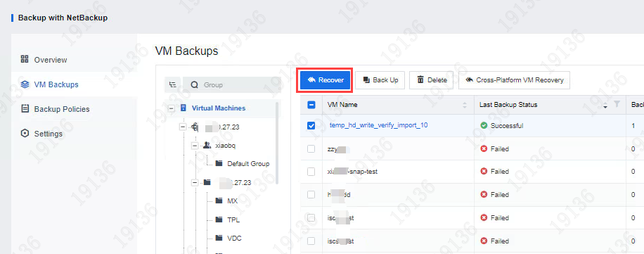The image size is (644, 254).
Task: Click the VM Name column header
Action: pyautogui.click(x=342, y=105)
